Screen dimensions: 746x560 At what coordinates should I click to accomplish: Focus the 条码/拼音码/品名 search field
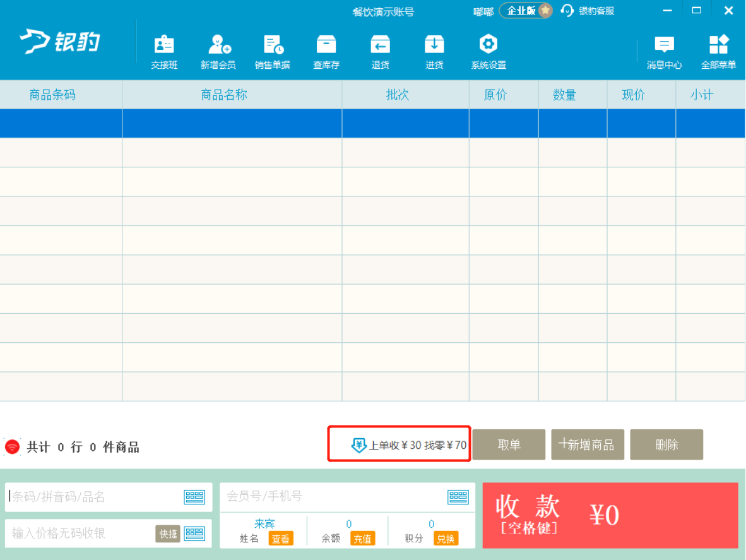(95, 497)
